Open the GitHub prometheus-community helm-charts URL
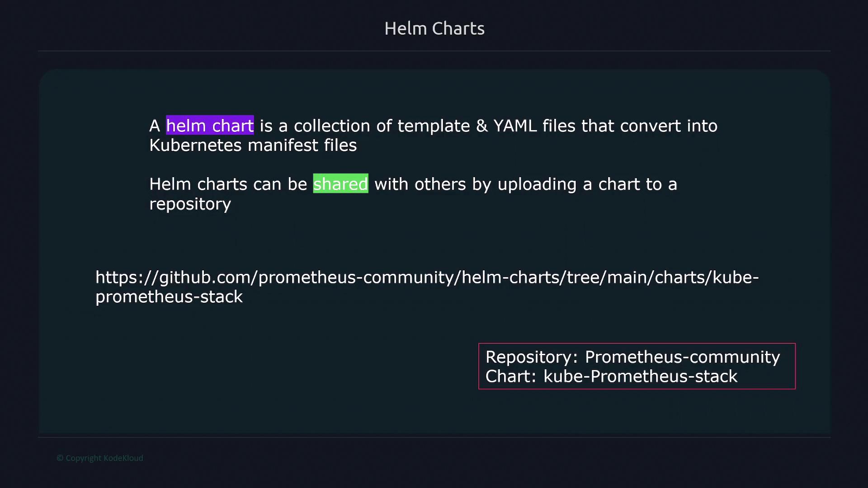The height and width of the screenshot is (488, 868). point(427,277)
